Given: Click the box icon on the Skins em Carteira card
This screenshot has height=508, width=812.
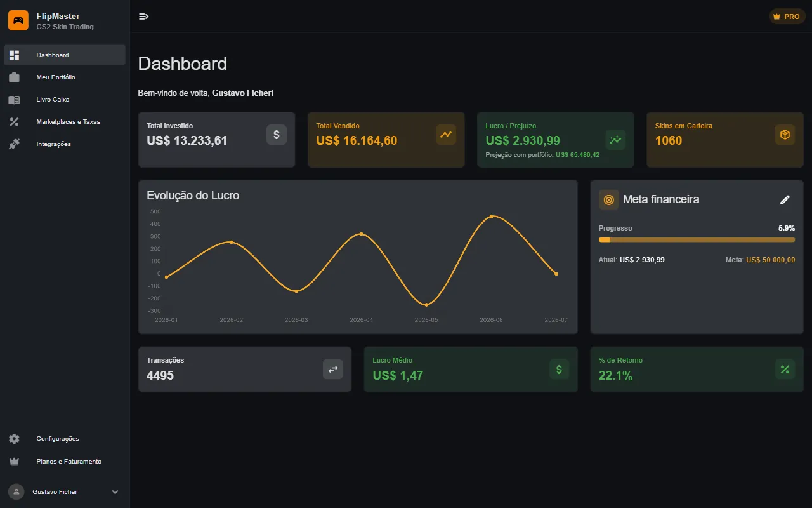Looking at the screenshot, I should (785, 135).
